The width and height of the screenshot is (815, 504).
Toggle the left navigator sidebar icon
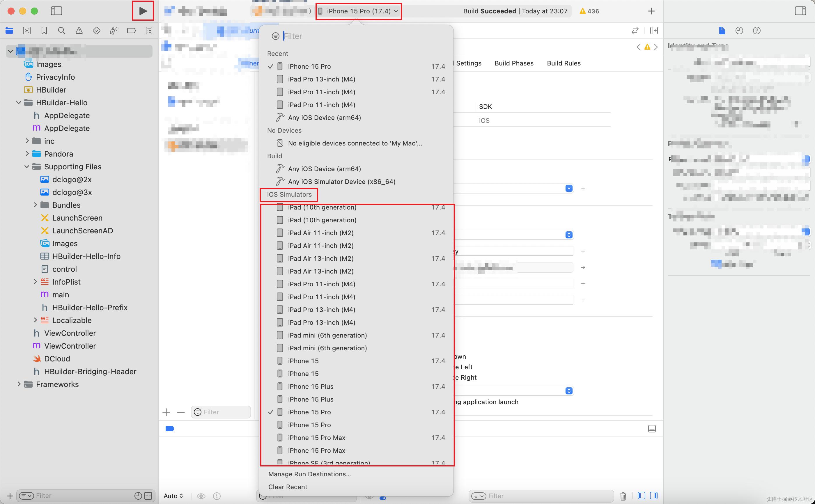[56, 11]
